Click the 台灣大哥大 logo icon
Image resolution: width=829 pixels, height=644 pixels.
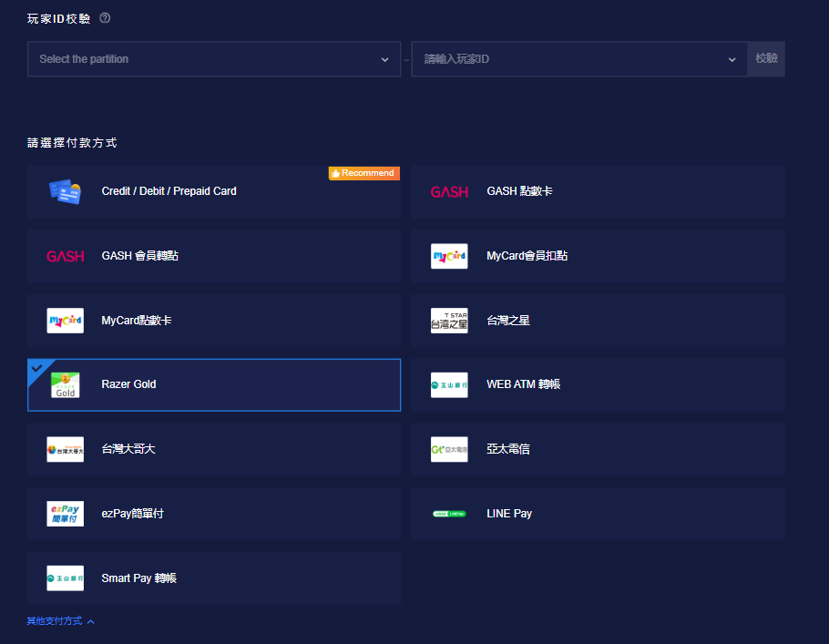coord(65,449)
